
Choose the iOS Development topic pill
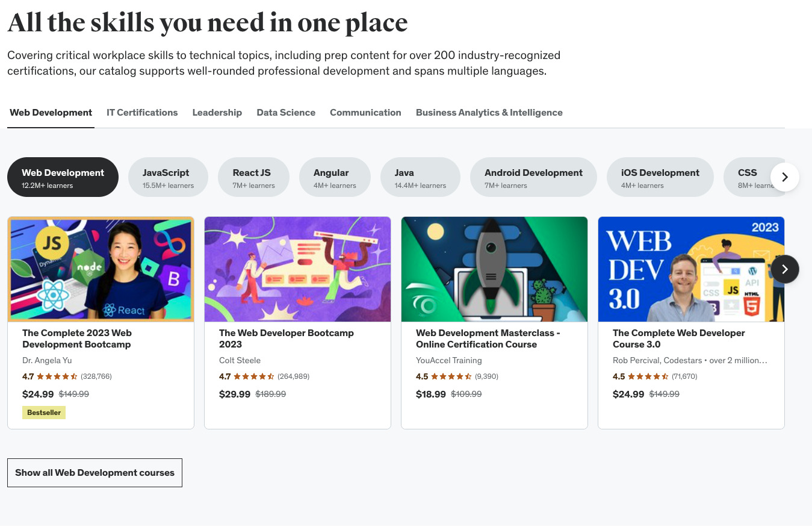[x=660, y=177]
